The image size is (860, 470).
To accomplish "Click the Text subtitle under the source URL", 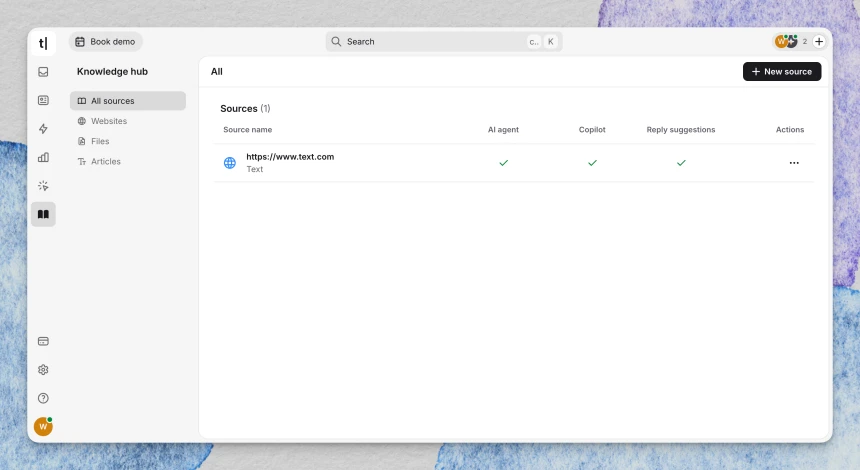I will 254,169.
